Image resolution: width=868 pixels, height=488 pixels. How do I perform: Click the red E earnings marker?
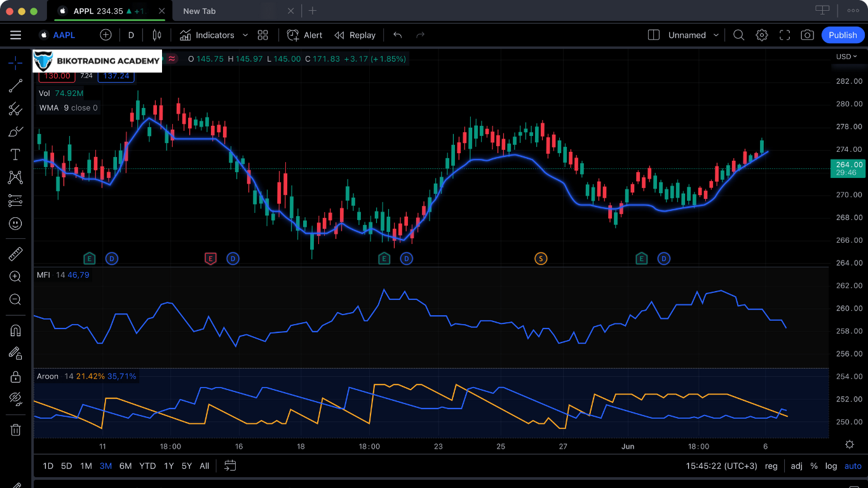point(210,259)
